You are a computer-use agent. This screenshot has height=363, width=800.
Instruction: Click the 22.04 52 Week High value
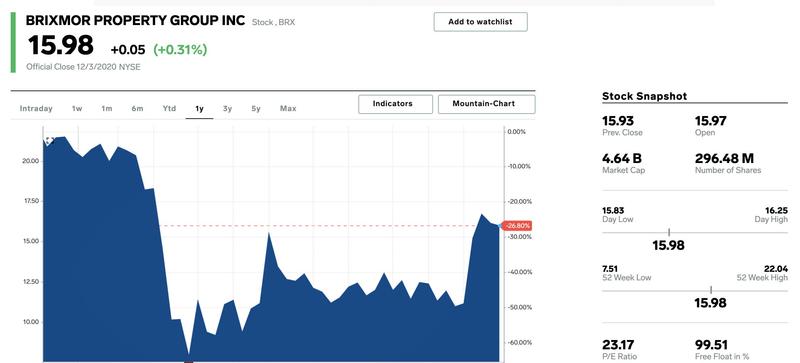[776, 269]
